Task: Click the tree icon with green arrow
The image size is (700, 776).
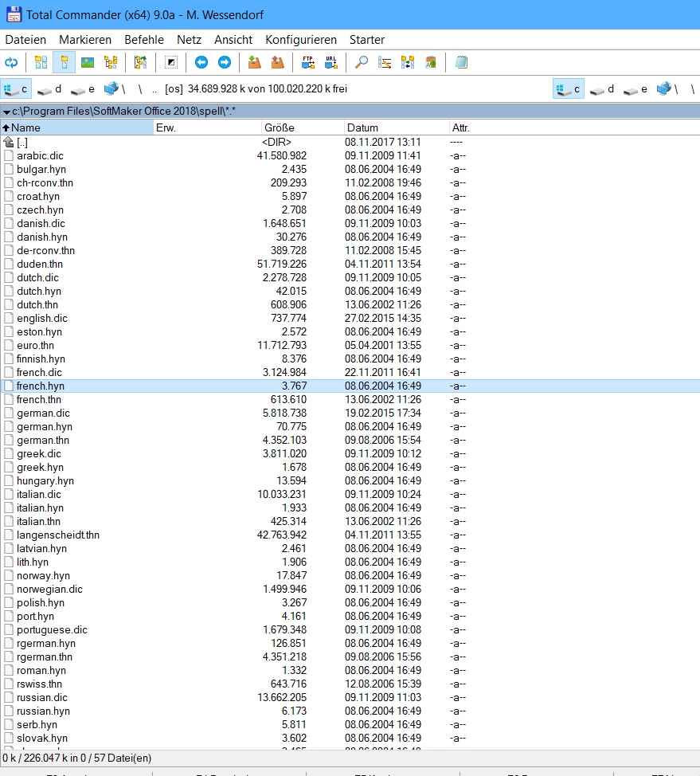Action: pyautogui.click(x=140, y=62)
